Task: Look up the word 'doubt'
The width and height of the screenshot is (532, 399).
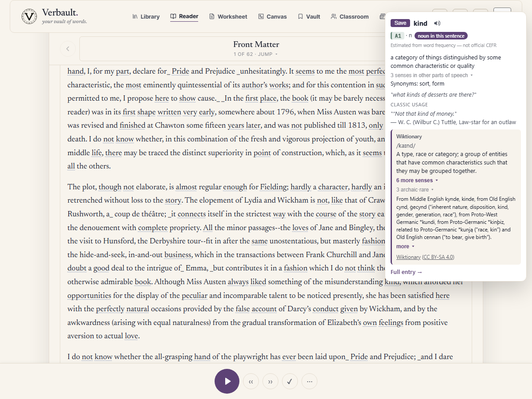Action: [x=77, y=268]
